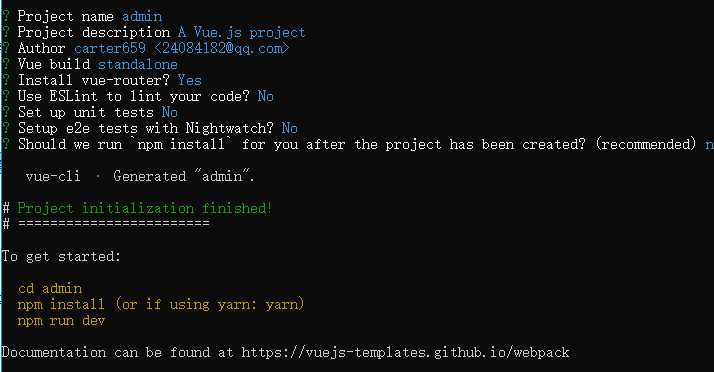Click the 'cd admin' command line
The image size is (714, 372).
(50, 288)
